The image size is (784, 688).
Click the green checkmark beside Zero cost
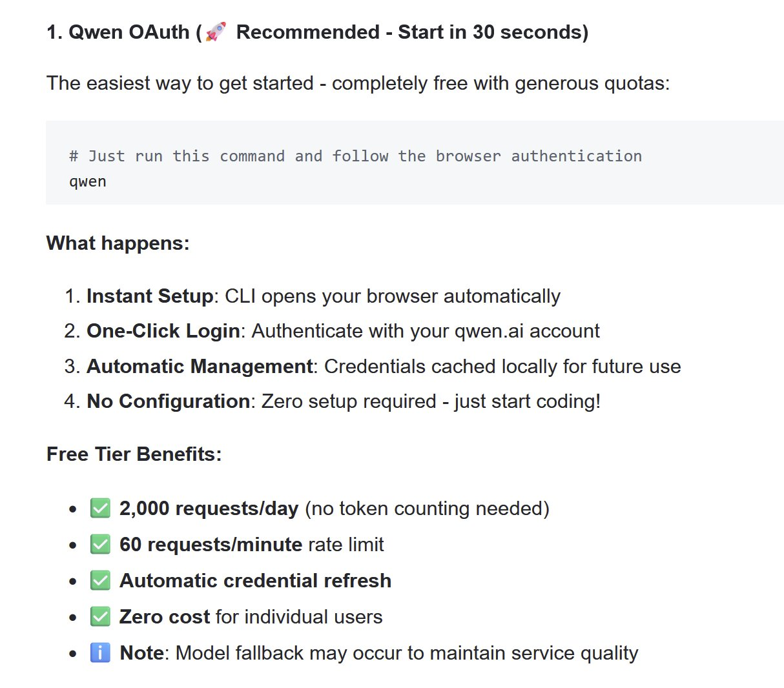point(100,617)
